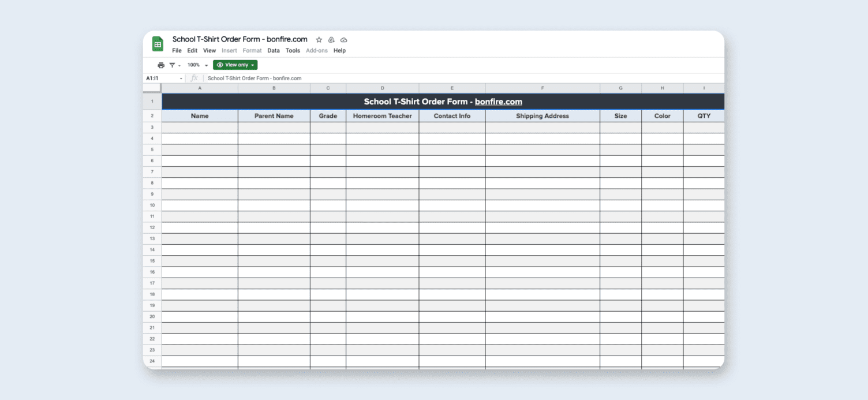Follow the bonfire.com link in the title row

[x=499, y=102]
